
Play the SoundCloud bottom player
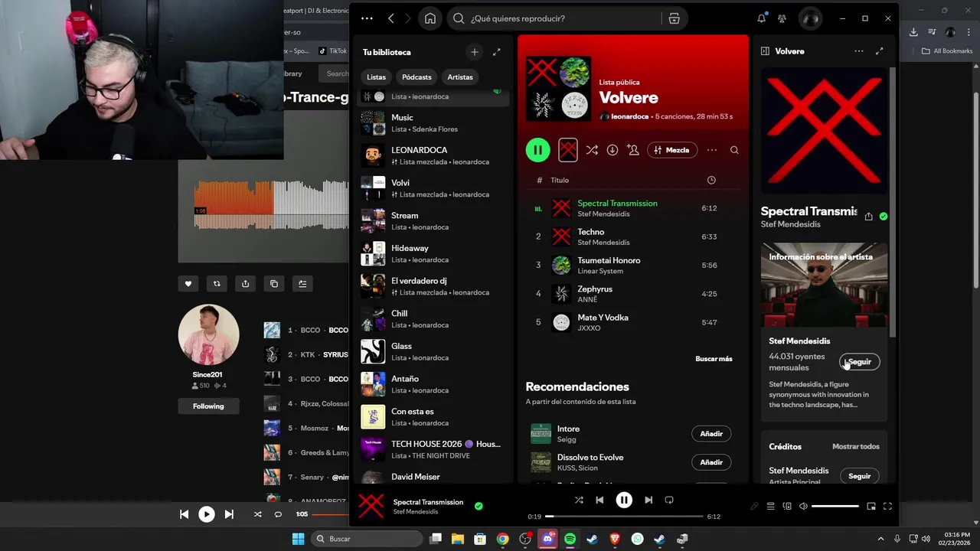(x=207, y=514)
